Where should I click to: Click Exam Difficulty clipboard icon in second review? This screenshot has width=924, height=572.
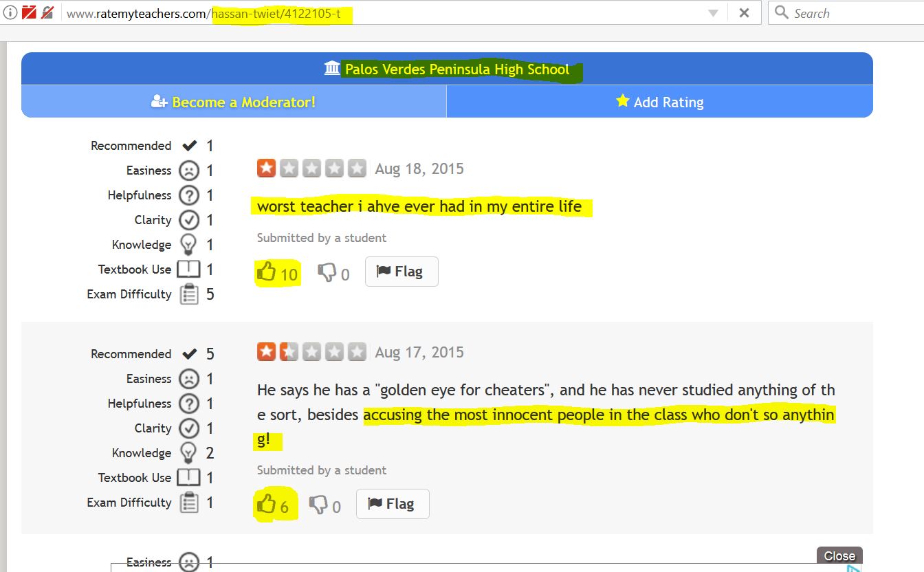point(189,503)
